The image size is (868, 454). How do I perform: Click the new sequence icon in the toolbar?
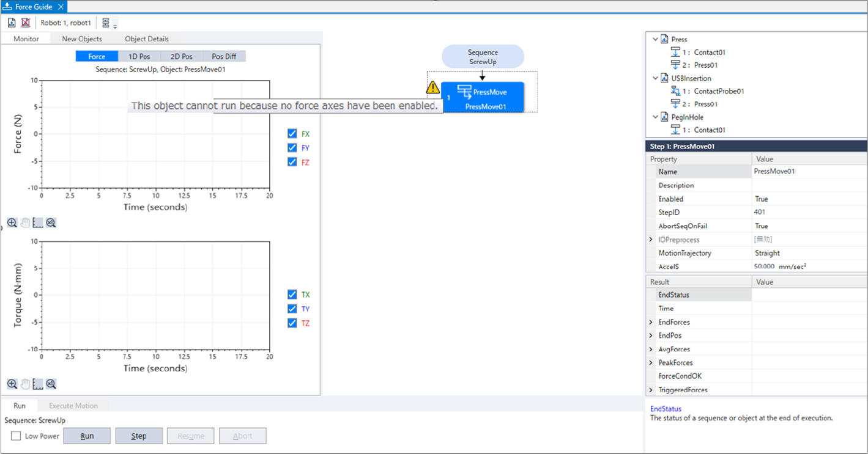pyautogui.click(x=12, y=23)
